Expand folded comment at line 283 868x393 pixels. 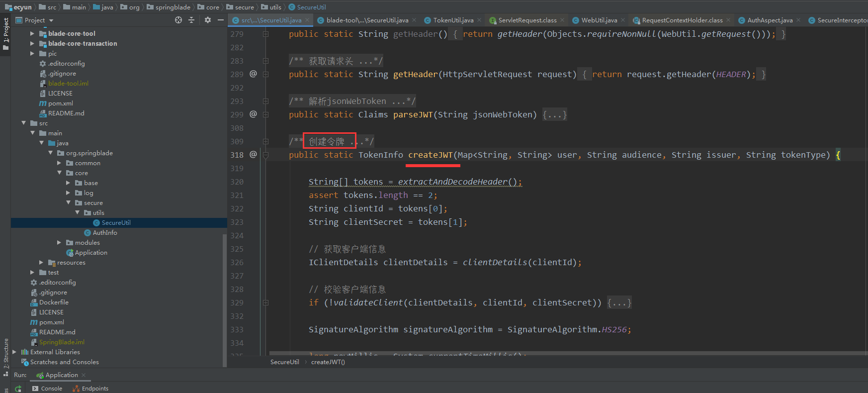click(265, 61)
